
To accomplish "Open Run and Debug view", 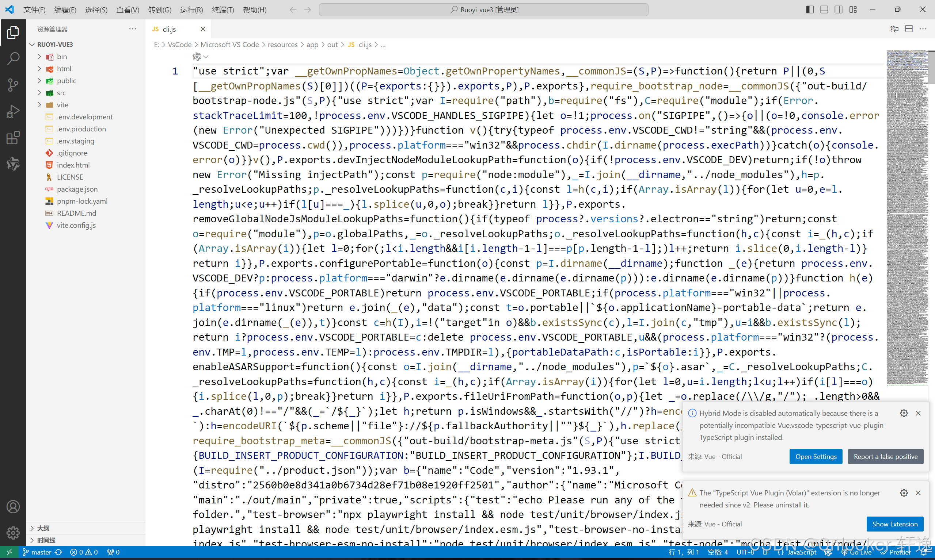I will (13, 111).
